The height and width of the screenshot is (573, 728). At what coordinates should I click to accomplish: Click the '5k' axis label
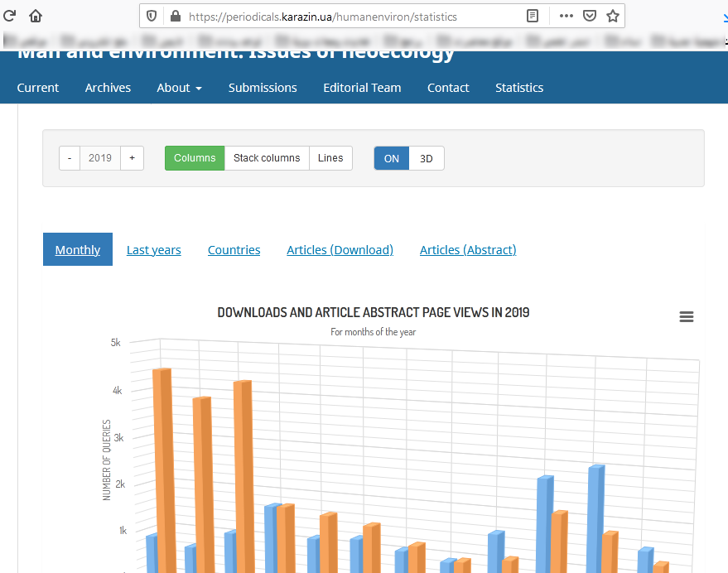pos(116,343)
